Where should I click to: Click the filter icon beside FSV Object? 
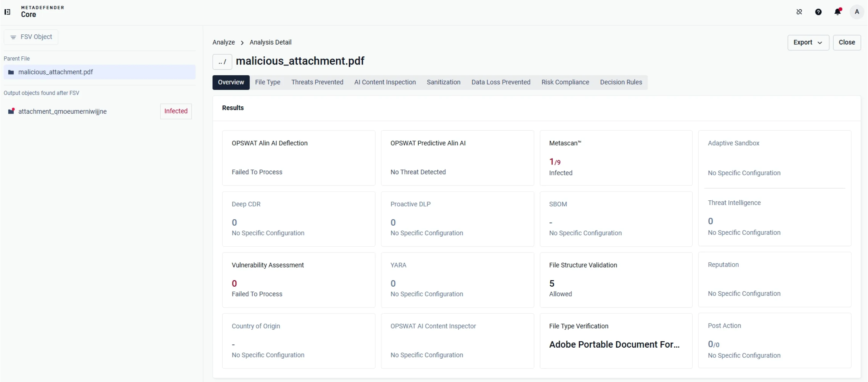pos(13,37)
